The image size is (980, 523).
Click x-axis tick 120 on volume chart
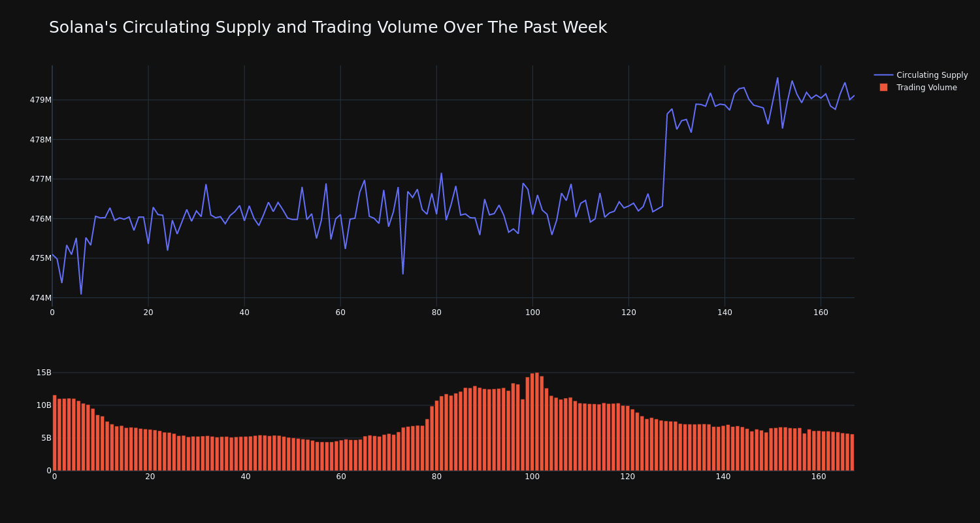point(628,477)
